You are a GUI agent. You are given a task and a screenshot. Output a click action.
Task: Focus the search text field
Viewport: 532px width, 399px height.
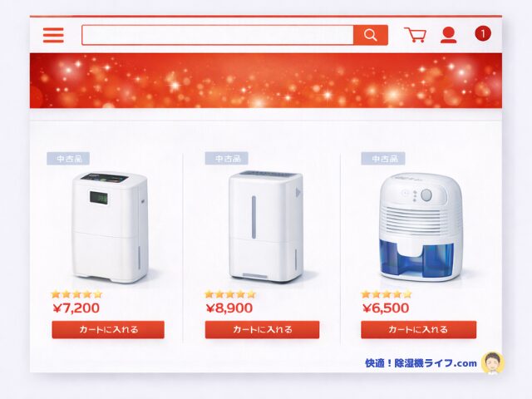point(218,35)
